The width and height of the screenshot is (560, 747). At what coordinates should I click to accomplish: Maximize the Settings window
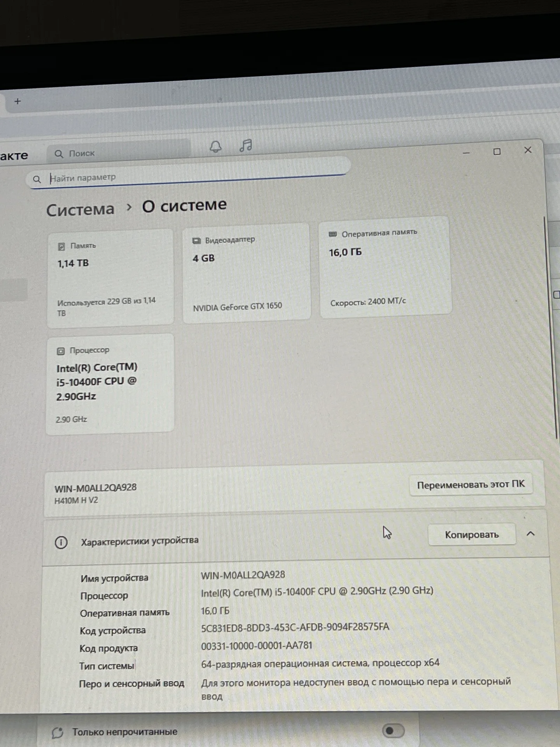tap(497, 151)
